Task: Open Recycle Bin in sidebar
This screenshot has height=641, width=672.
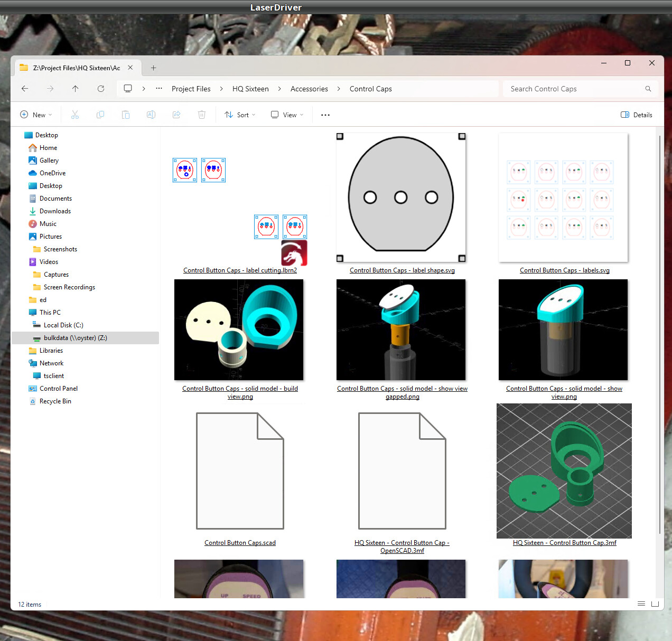Action: (55, 401)
